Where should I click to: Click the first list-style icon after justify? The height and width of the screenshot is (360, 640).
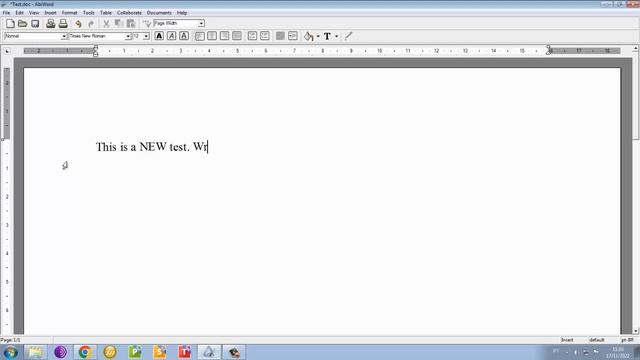tap(252, 36)
